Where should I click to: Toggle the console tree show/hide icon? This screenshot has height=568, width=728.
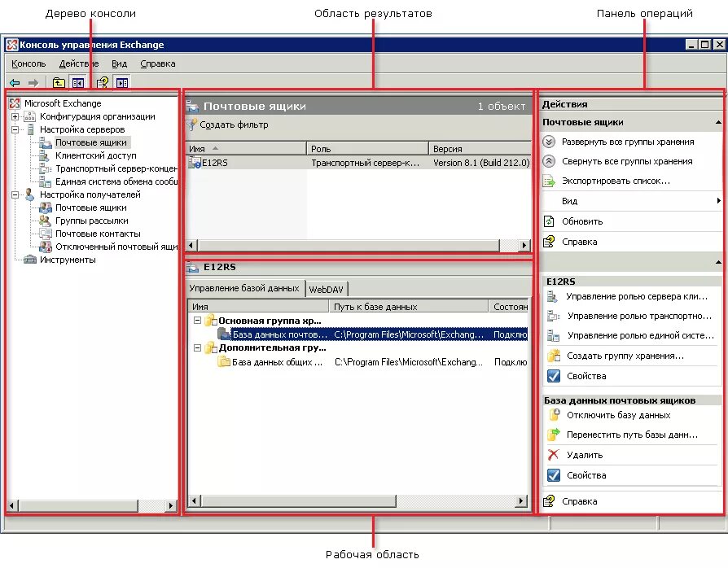coord(77,83)
